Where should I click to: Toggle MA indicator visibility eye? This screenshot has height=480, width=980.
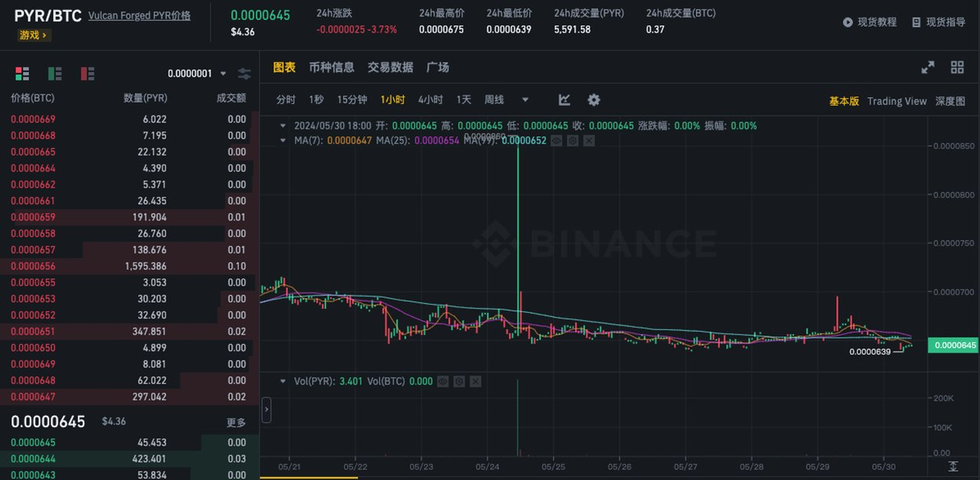557,141
